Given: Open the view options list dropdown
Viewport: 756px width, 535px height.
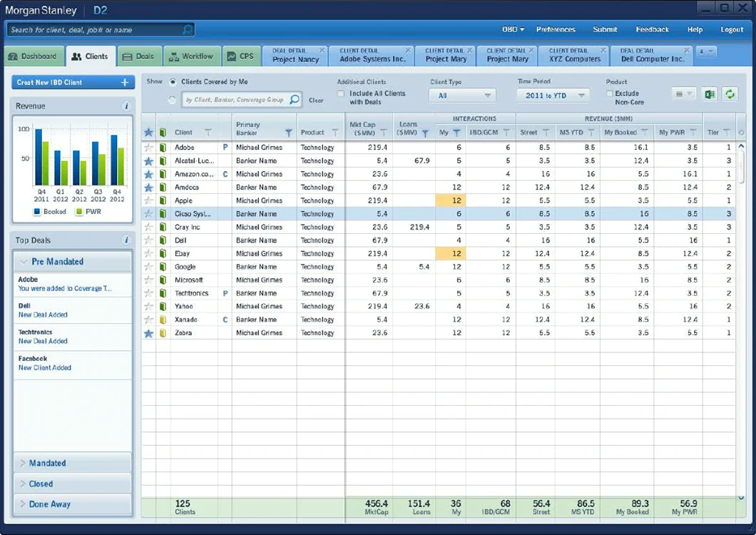Looking at the screenshot, I should (684, 94).
